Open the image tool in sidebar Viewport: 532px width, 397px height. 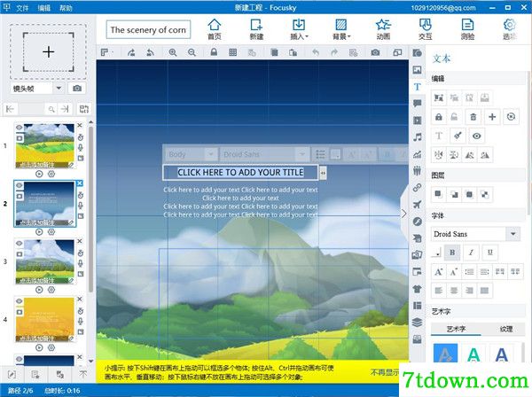click(418, 70)
